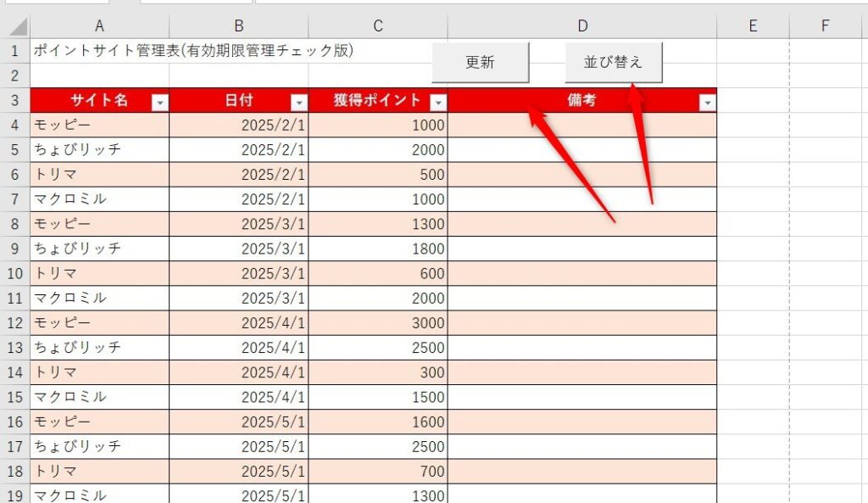868x503 pixels.
Task: Select row 3 header
Action: pos(15,100)
